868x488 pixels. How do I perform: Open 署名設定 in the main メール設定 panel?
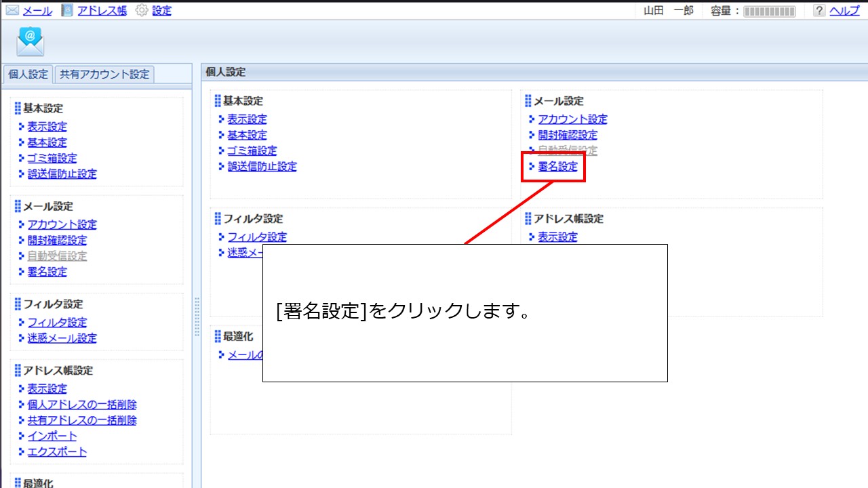point(557,167)
